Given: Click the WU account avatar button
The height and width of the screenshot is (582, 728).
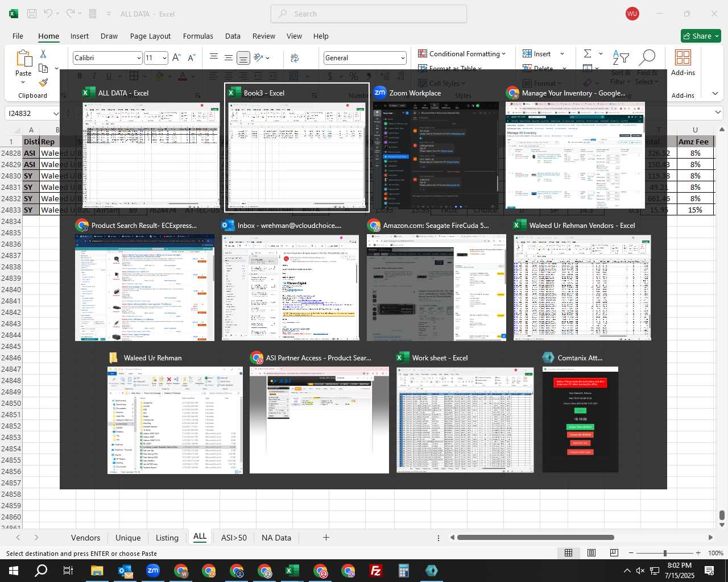Looking at the screenshot, I should point(632,14).
